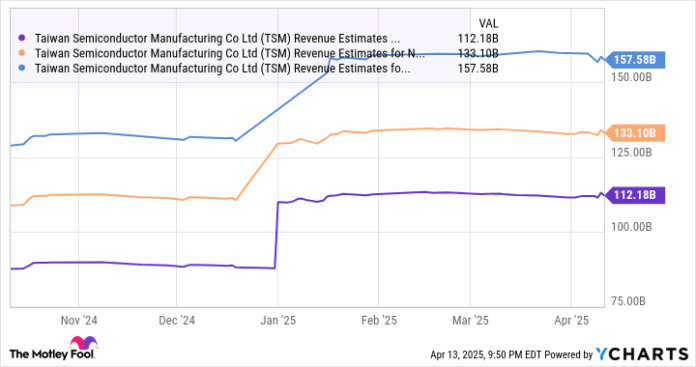This screenshot has height=367, width=696.
Task: Click the 150.00B y-axis label
Action: coord(631,77)
